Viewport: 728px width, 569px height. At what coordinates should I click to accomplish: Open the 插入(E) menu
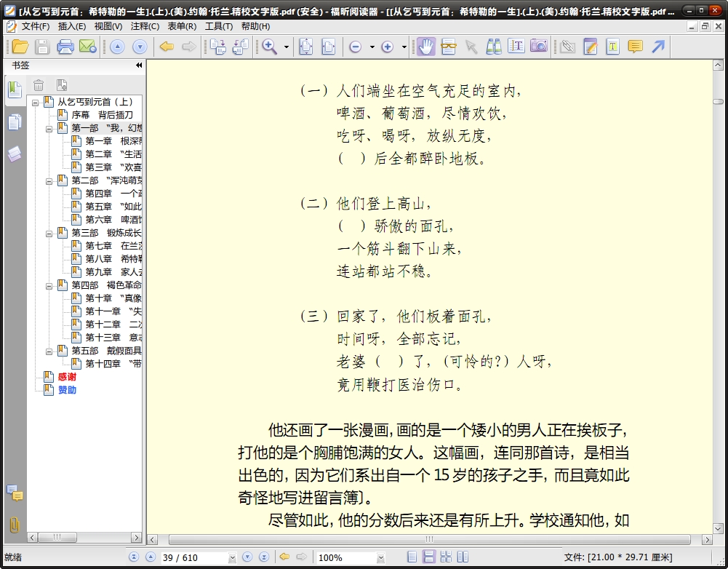72,26
